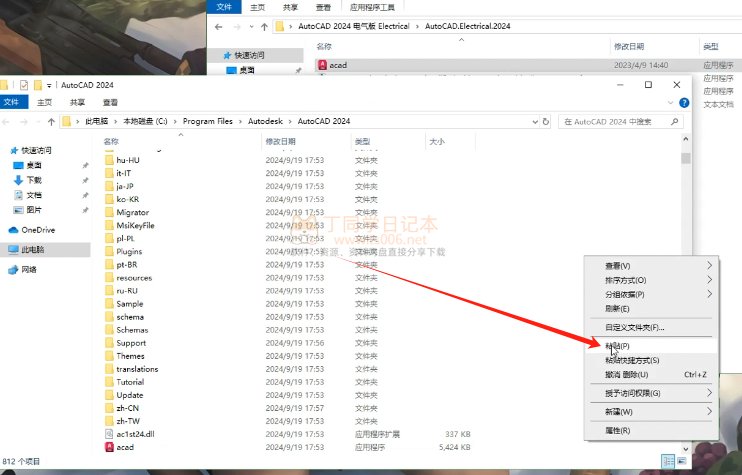Screen dimensions: 742x475
Task: Open quick access toolbar customize dropdown
Action: [49, 85]
